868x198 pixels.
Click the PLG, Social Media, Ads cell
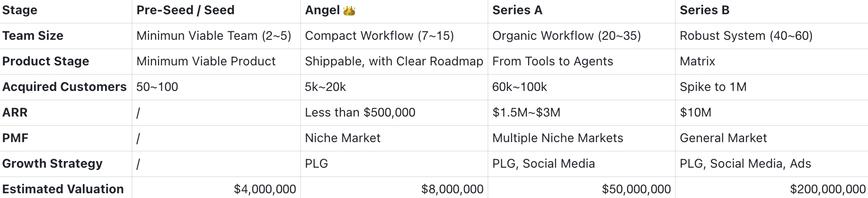[x=771, y=164]
